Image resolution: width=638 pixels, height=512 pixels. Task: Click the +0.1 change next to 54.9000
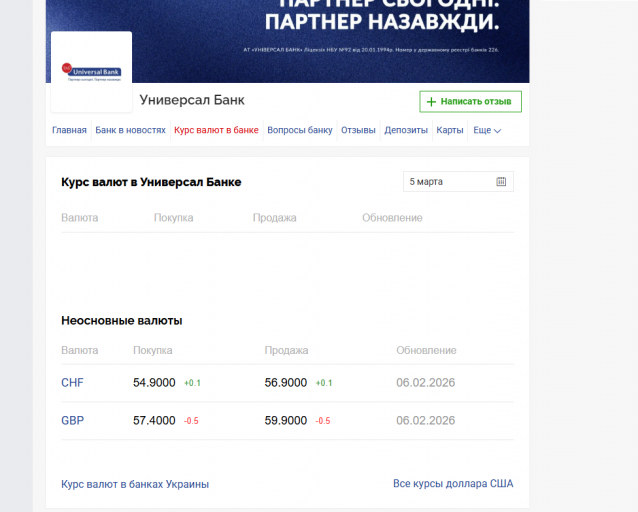point(192,383)
